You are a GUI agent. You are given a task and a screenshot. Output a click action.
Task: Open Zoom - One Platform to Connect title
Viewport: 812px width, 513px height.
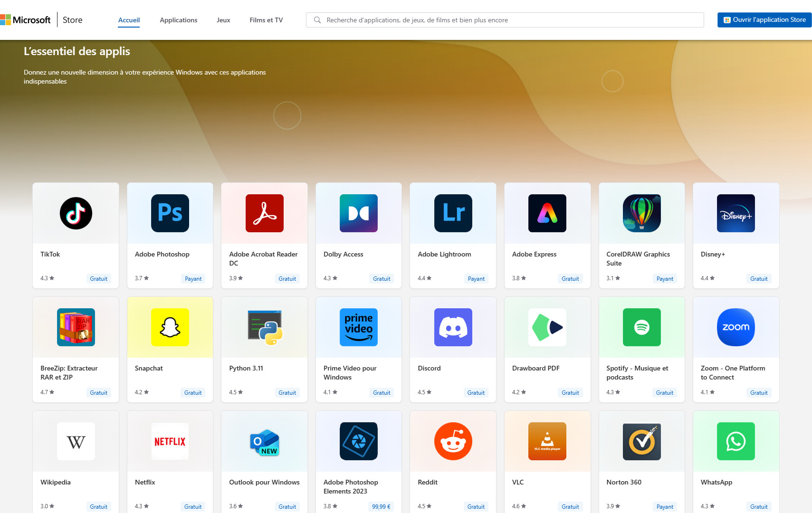[733, 373]
